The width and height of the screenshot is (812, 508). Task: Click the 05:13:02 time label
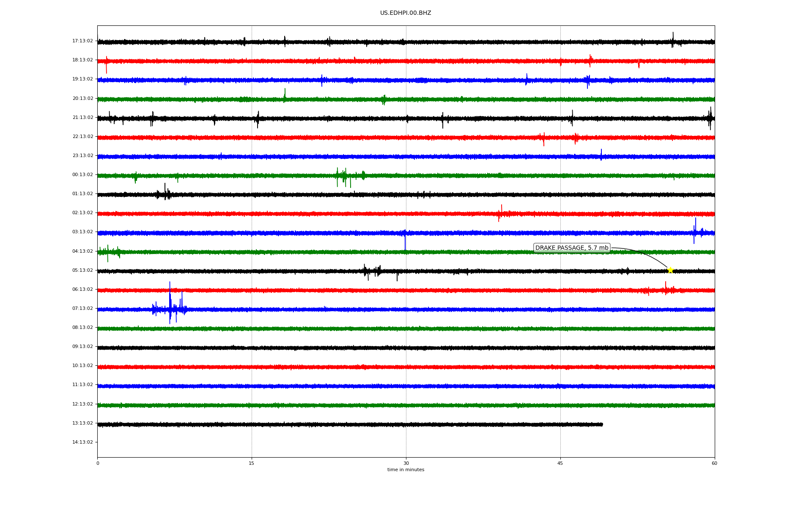click(x=82, y=271)
